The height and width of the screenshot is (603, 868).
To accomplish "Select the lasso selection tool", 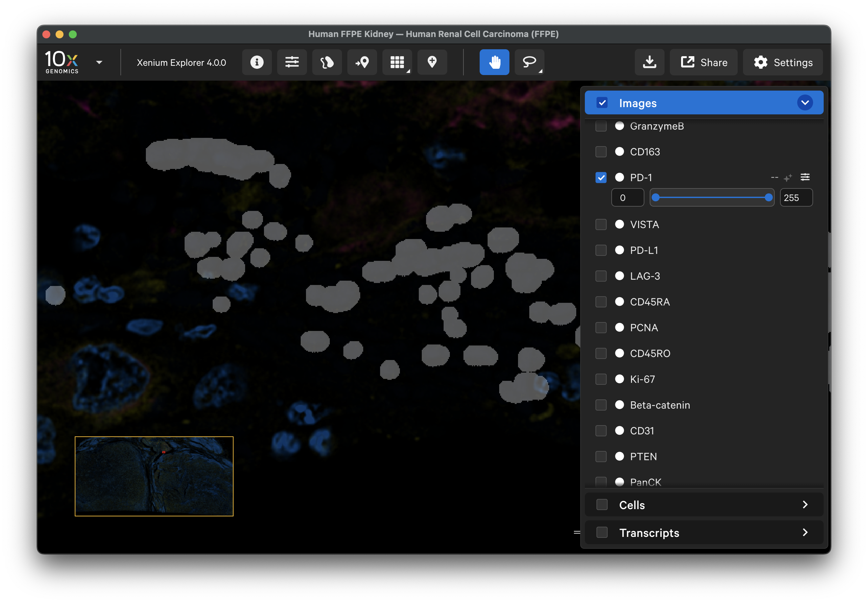I will coord(529,62).
